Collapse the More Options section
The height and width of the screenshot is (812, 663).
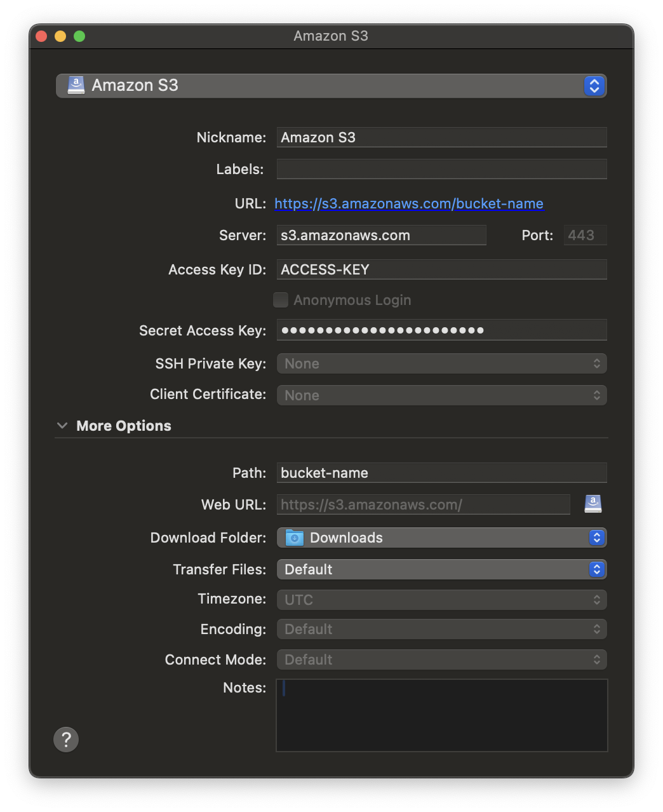click(62, 426)
